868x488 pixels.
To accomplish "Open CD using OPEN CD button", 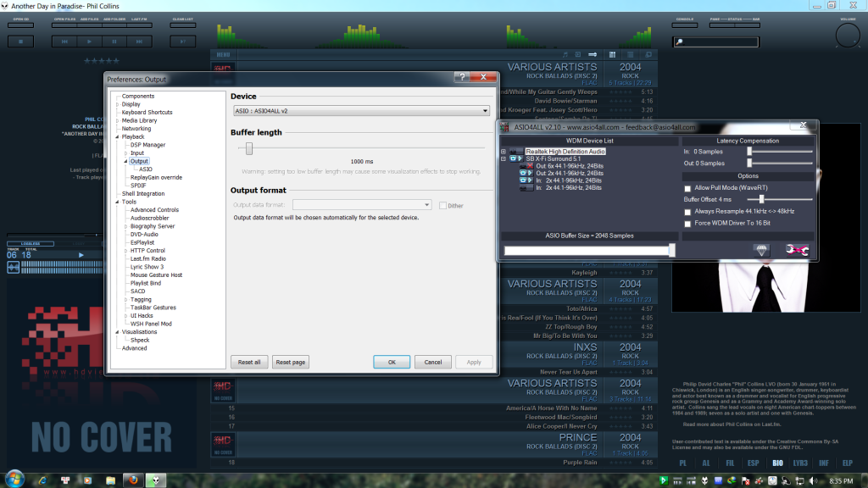I will (20, 25).
